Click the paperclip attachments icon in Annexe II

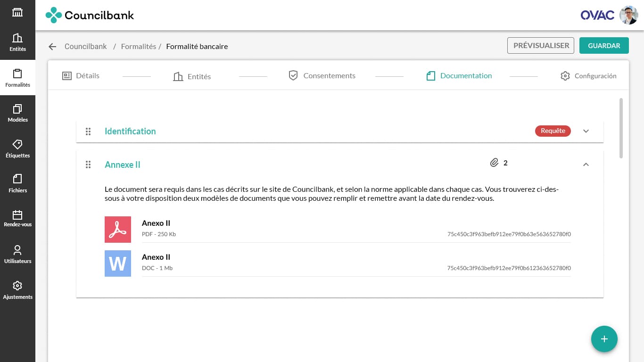click(494, 163)
